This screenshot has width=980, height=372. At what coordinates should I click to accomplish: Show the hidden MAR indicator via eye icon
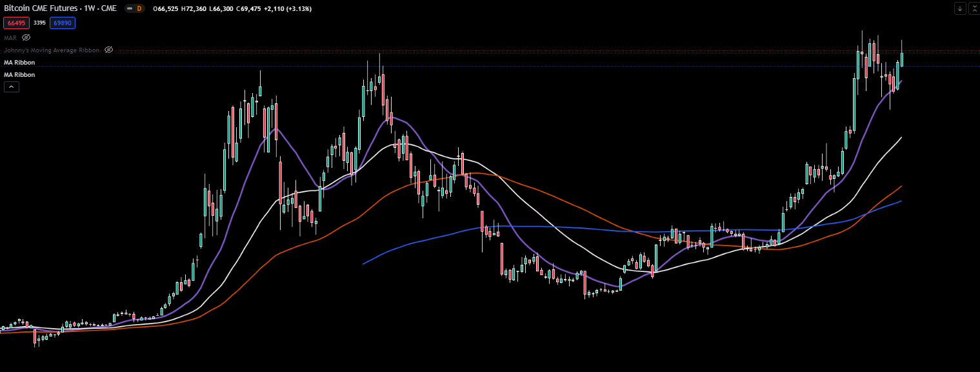point(26,37)
